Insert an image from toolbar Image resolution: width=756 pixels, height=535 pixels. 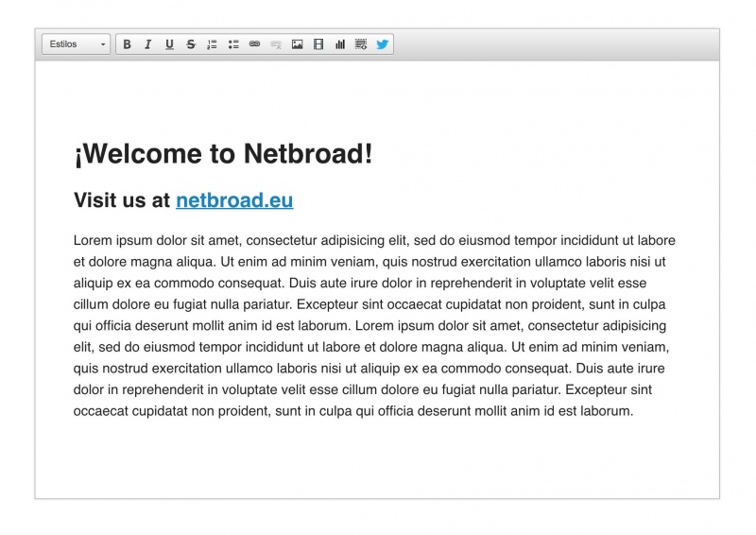tap(297, 44)
